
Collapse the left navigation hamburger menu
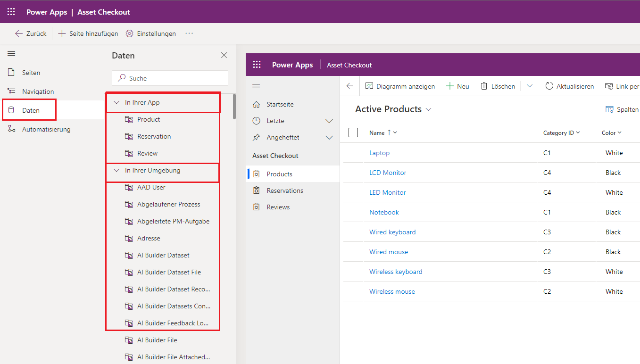(x=11, y=54)
